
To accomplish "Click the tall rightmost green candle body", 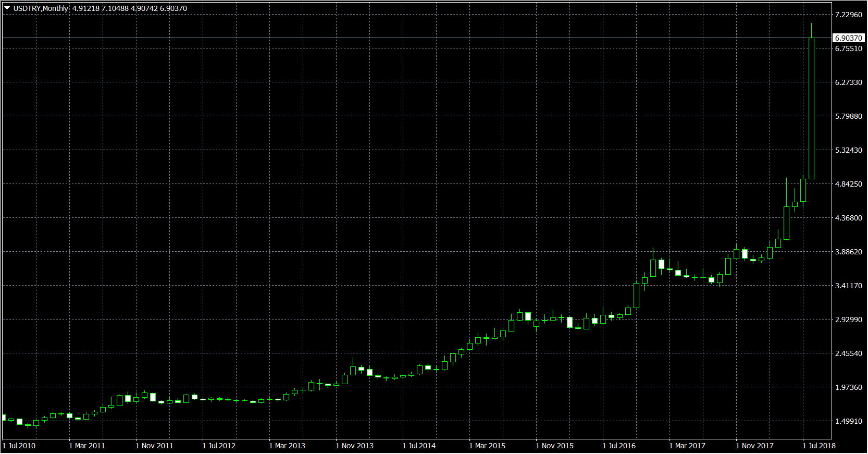I will [x=811, y=108].
